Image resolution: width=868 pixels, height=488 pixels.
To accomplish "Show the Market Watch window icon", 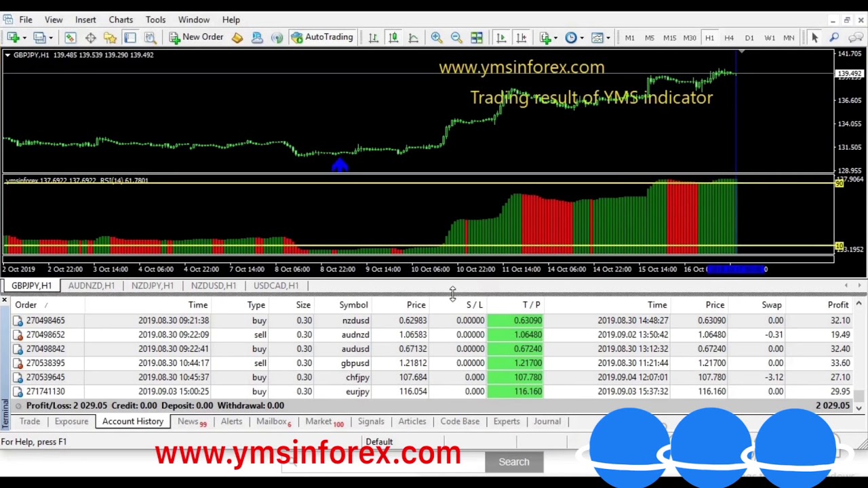I will (70, 37).
